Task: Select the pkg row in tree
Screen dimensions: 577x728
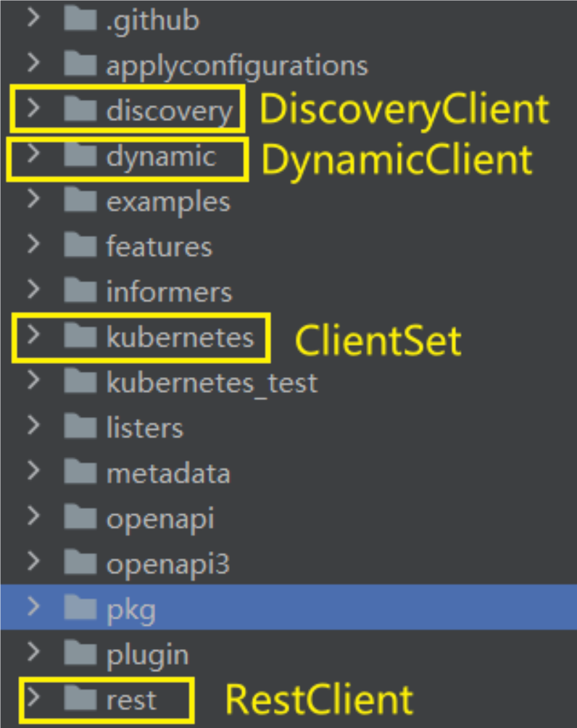Action: 290,609
